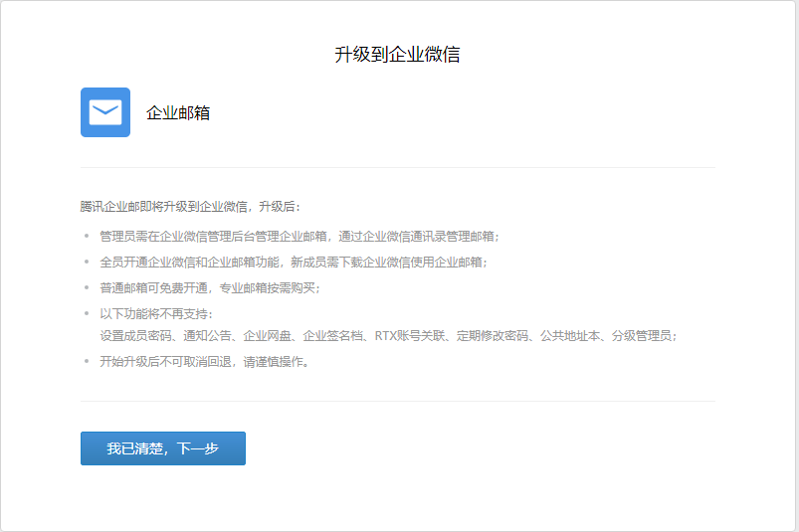Viewport: 799px width, 532px height.
Task: Click the 以下功能将不再支持 line
Action: (x=156, y=314)
